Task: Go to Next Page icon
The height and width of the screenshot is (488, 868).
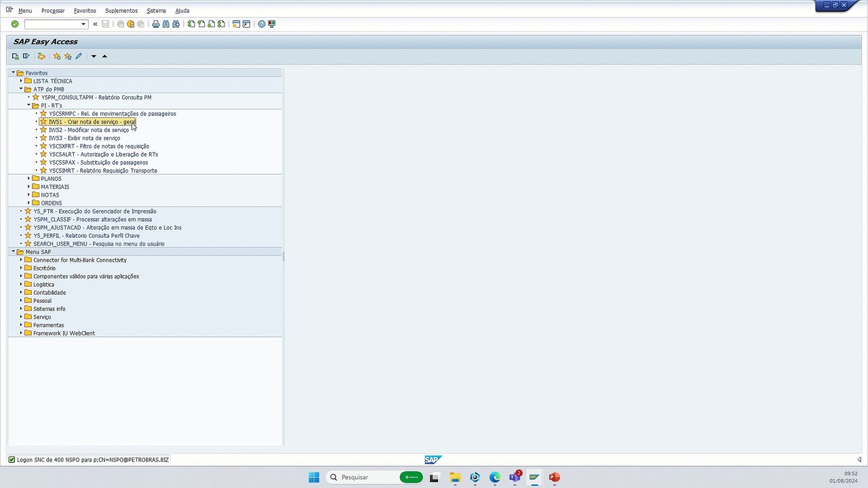Action: click(212, 24)
